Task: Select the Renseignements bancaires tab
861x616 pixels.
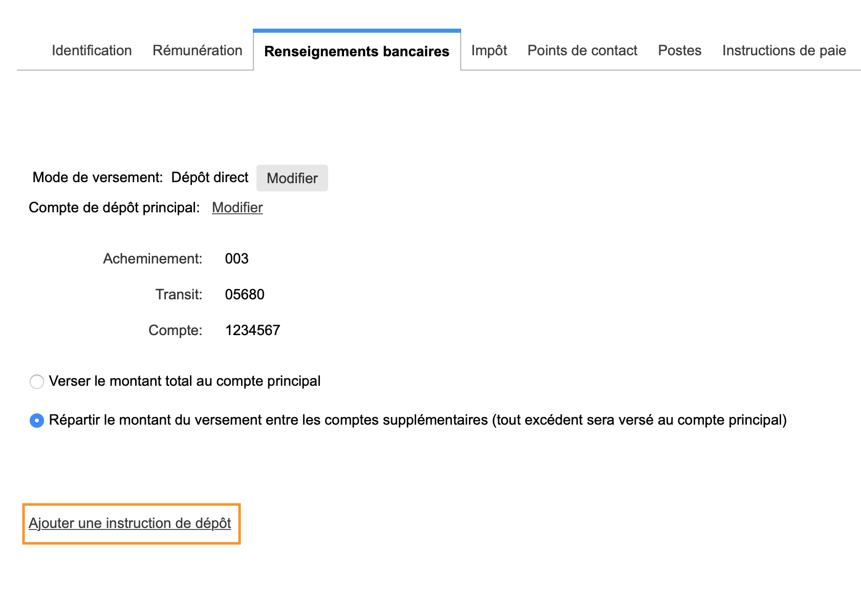Action: click(x=357, y=51)
